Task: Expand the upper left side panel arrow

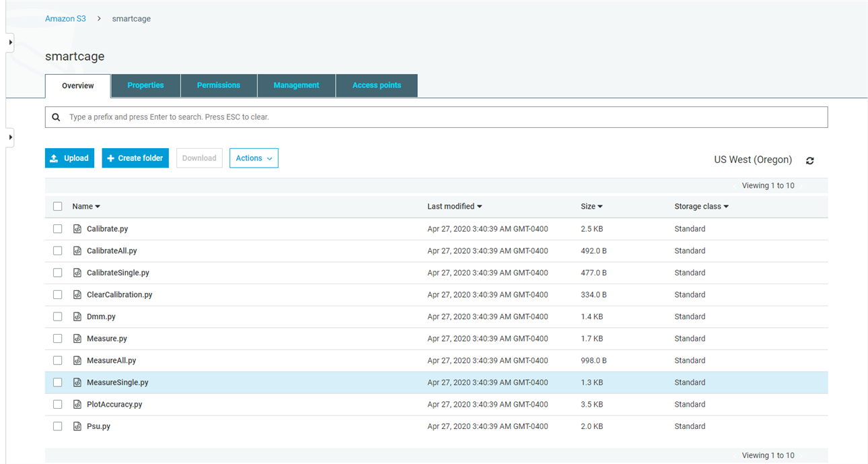Action: pyautogui.click(x=10, y=42)
